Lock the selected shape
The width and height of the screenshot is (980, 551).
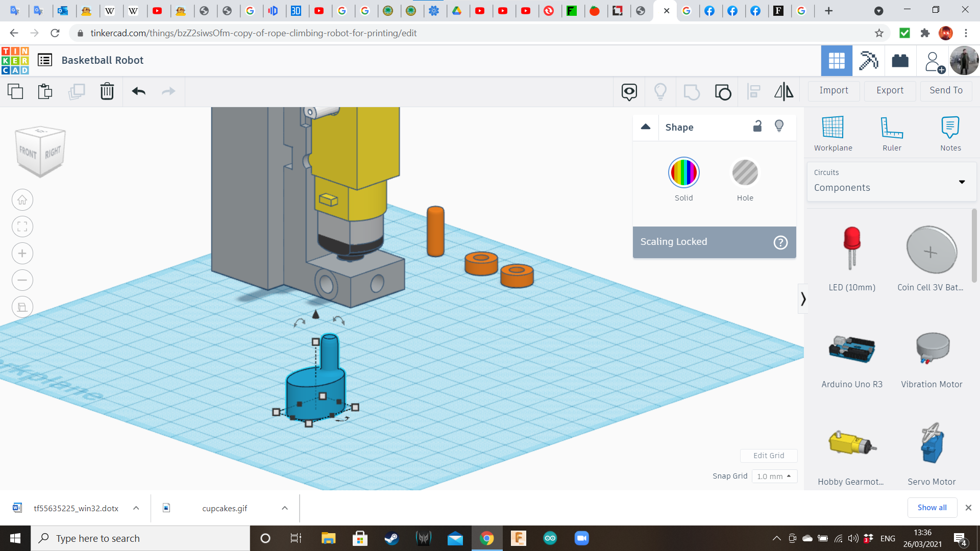757,126
